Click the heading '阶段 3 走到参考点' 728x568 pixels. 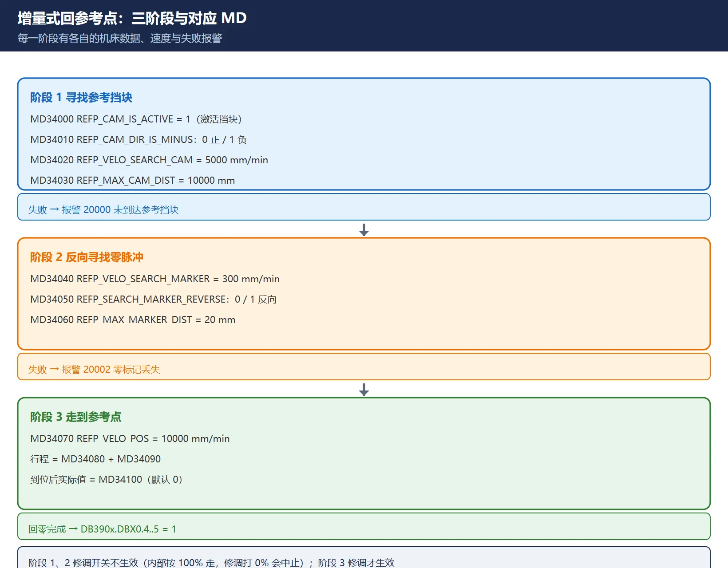click(76, 417)
